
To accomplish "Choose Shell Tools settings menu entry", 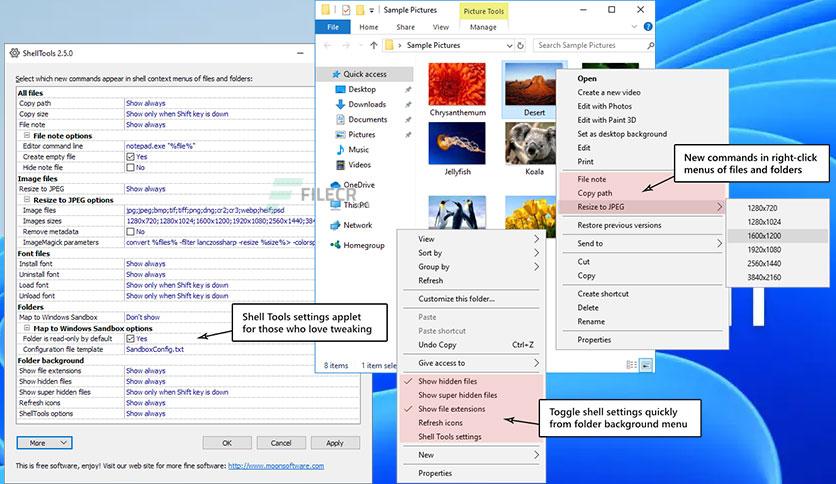I will pos(471,437).
